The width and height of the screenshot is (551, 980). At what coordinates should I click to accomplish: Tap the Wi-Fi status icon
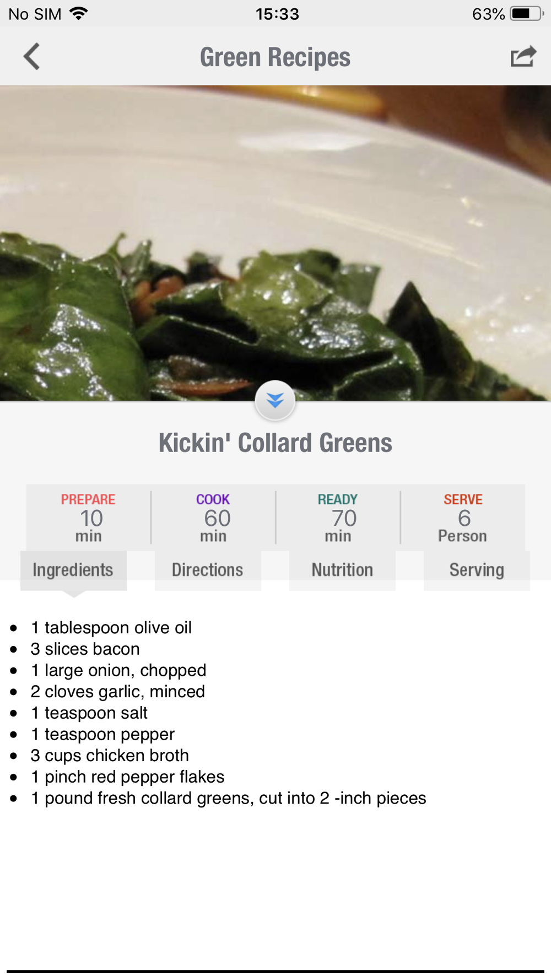[79, 14]
